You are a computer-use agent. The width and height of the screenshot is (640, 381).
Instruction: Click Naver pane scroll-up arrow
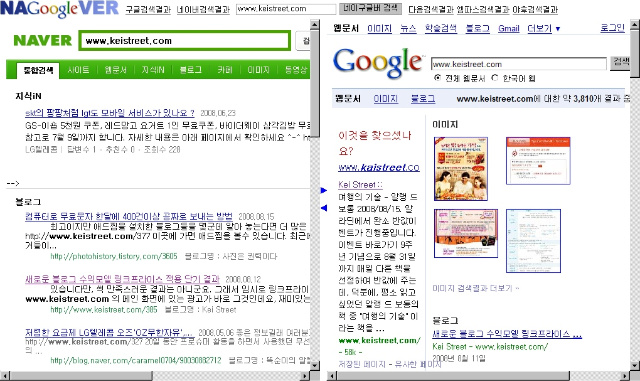(314, 25)
